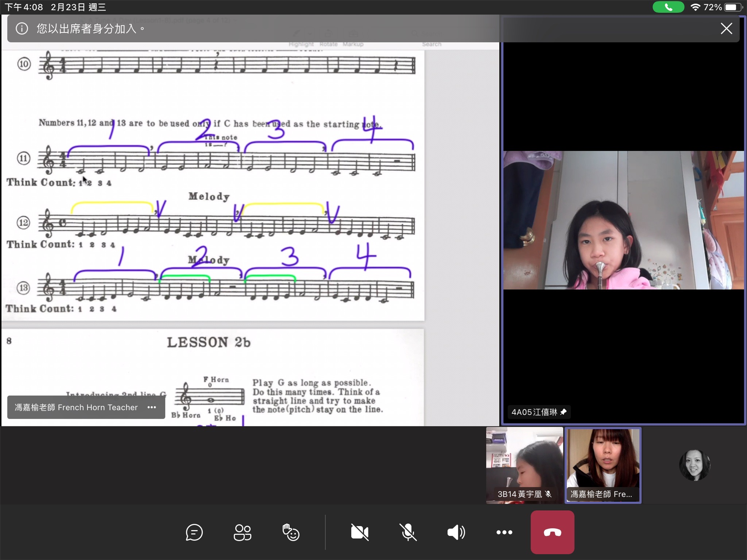747x560 pixels.
Task: Click the pinned 4A05江僖琳 video feed
Action: [623, 220]
